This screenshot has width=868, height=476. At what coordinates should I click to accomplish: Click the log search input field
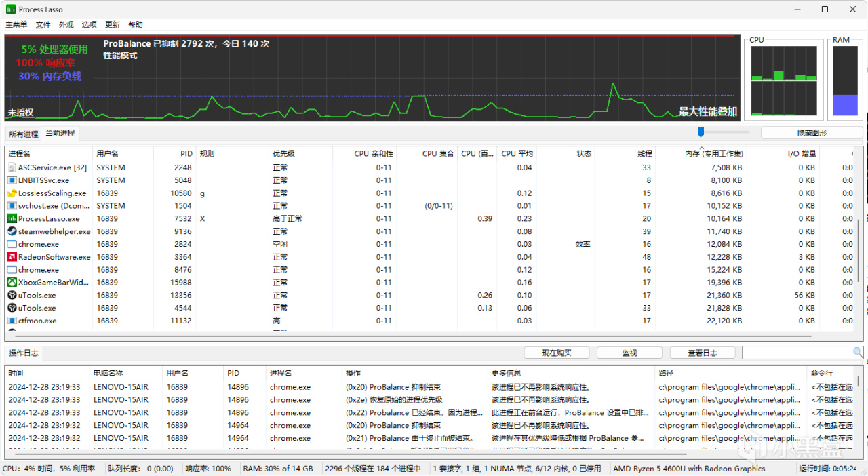(797, 353)
